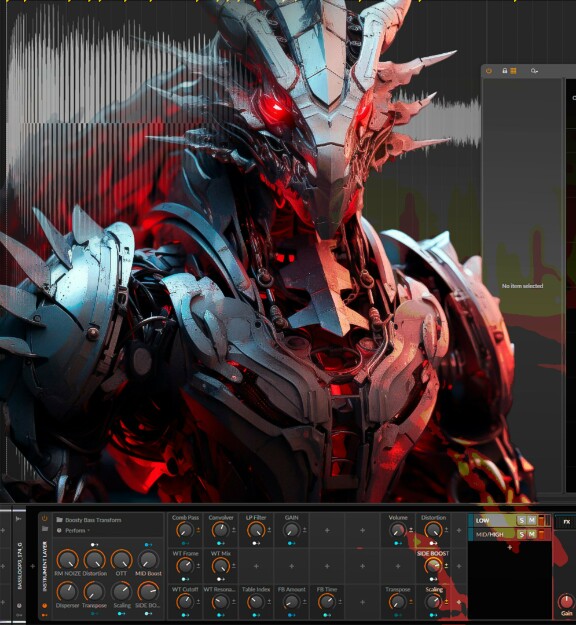
Task: Toggle bipolar switch next to Comb Pass
Action: (x=198, y=530)
